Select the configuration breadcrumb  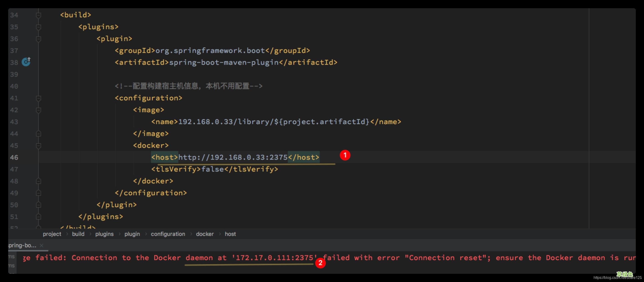[168, 234]
